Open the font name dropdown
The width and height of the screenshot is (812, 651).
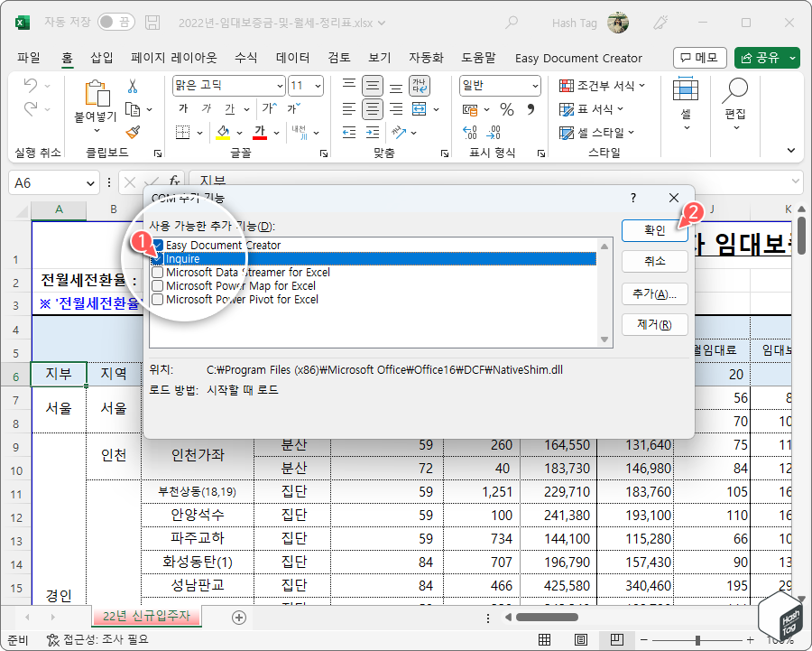coord(280,86)
